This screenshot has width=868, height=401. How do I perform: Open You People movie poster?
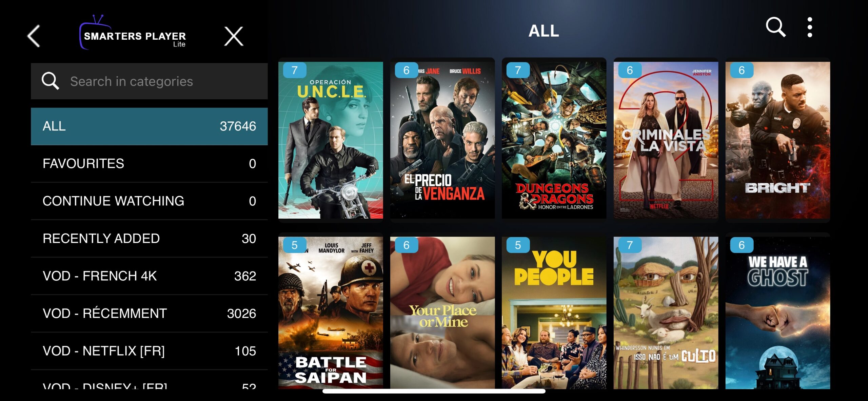pos(554,313)
